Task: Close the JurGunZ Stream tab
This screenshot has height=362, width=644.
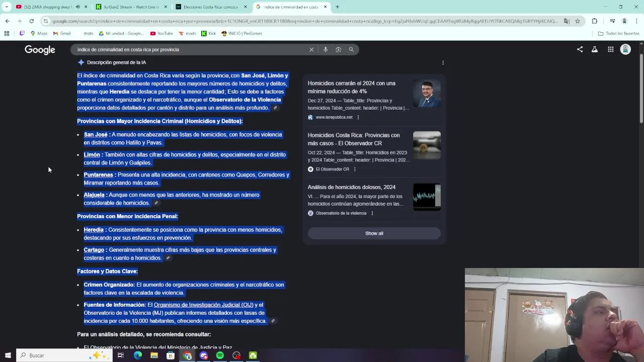Action: point(166,7)
